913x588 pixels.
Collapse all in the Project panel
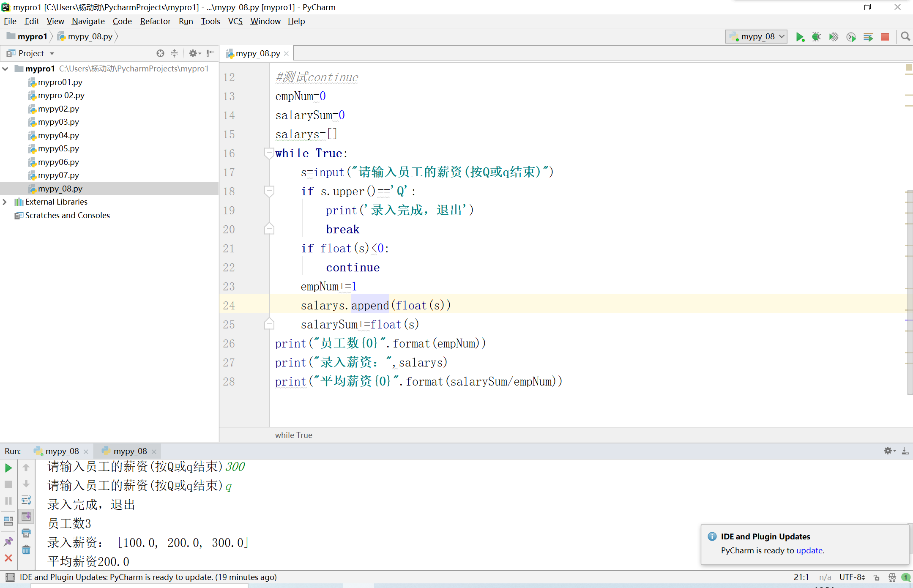click(x=174, y=53)
